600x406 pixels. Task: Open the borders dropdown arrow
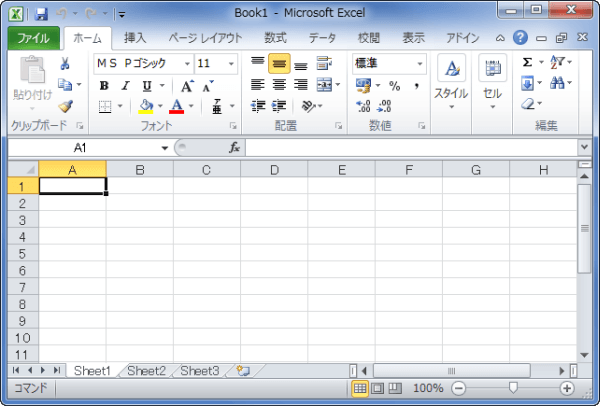(x=120, y=106)
